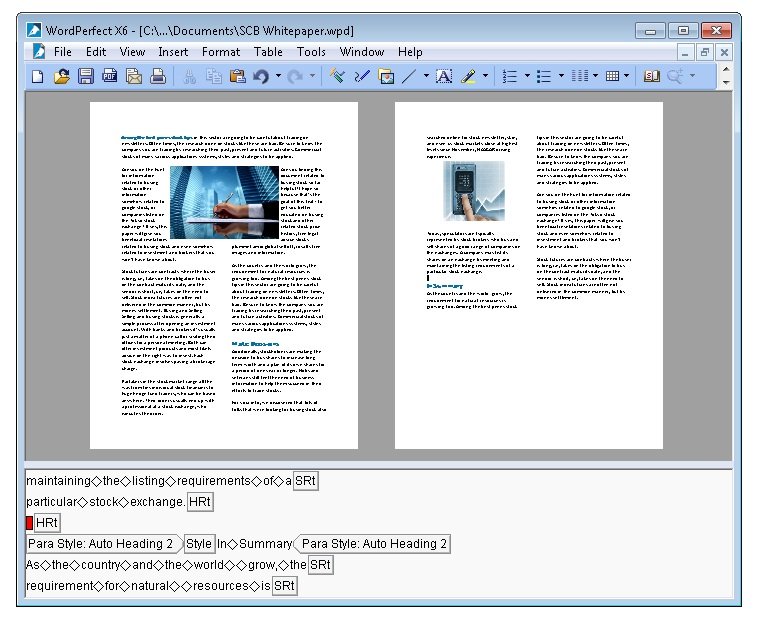Open the Format menu
Screen dimensions: 758x624
click(221, 52)
